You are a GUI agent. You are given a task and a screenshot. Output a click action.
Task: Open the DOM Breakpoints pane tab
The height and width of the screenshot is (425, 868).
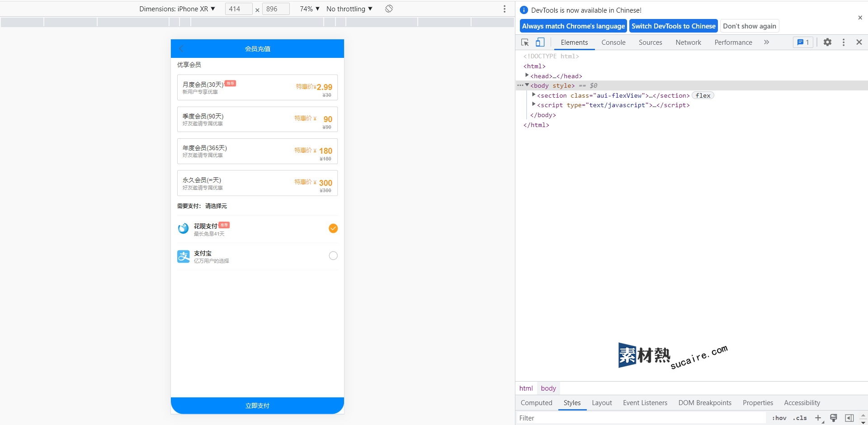(704, 403)
